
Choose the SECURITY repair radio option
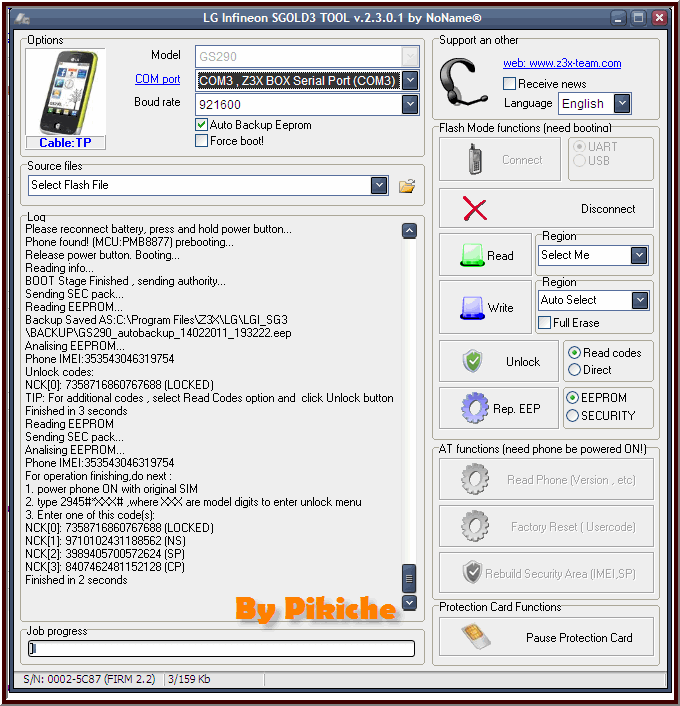[572, 415]
